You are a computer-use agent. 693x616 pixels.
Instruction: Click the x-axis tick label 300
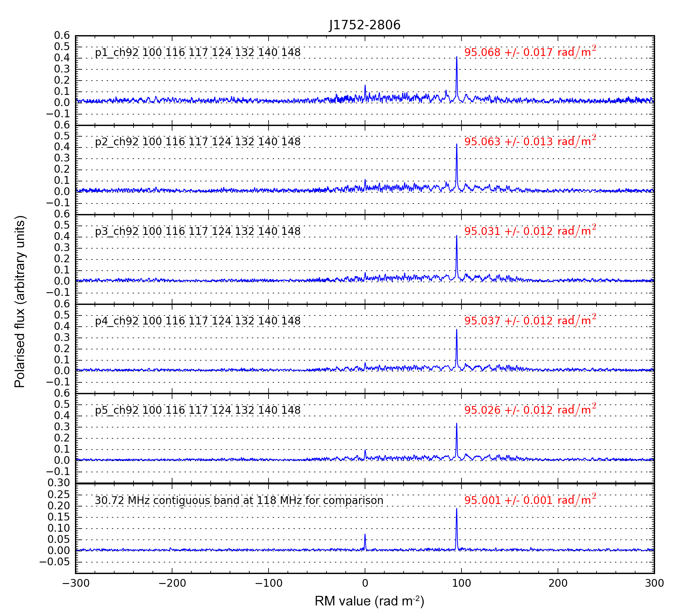tap(654, 583)
